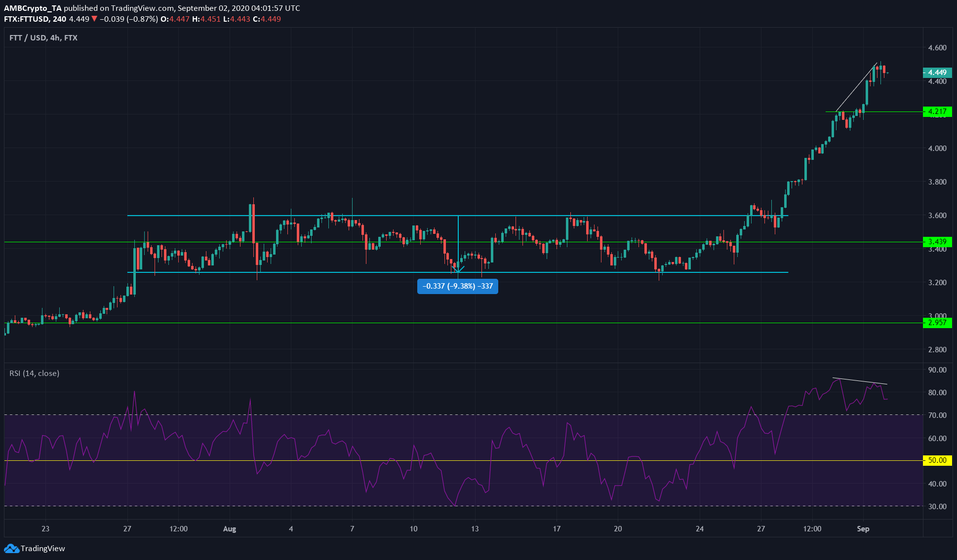The image size is (957, 560).
Task: Click the 24 date label on time axis
Action: tap(700, 529)
